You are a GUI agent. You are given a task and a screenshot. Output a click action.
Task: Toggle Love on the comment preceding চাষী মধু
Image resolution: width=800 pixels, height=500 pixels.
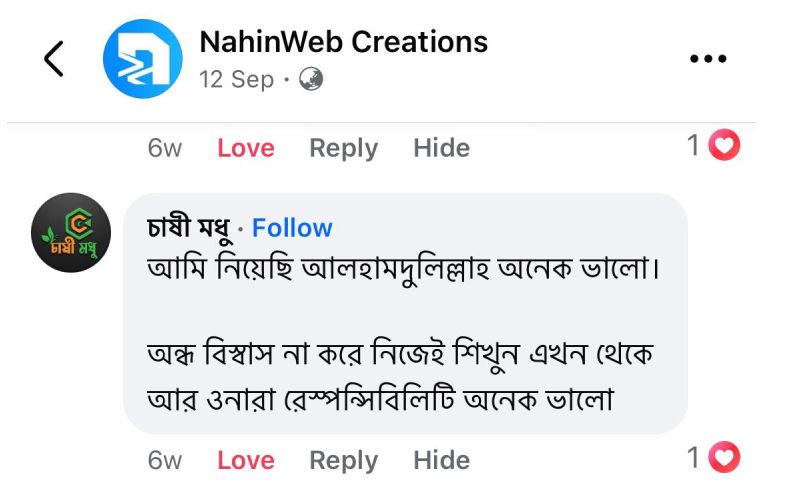coord(245,148)
